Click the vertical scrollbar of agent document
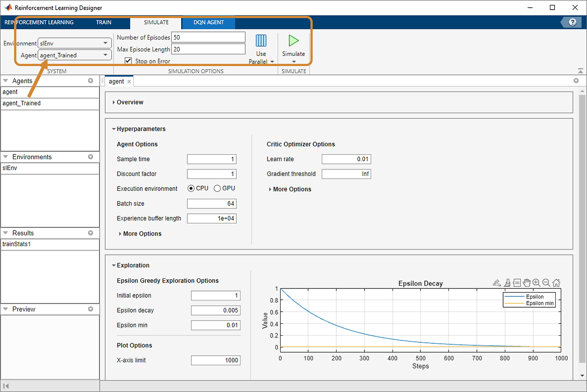This screenshot has height=392, width=587. click(x=582, y=229)
